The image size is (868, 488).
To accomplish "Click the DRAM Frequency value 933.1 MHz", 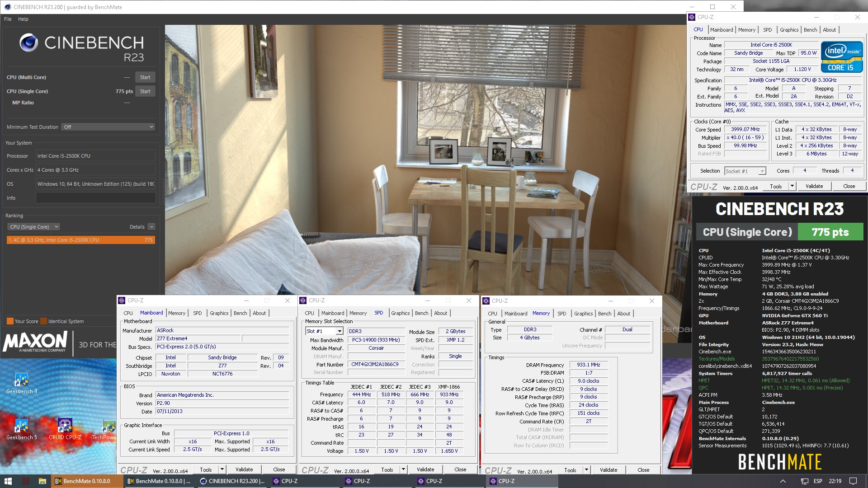I will pos(588,365).
